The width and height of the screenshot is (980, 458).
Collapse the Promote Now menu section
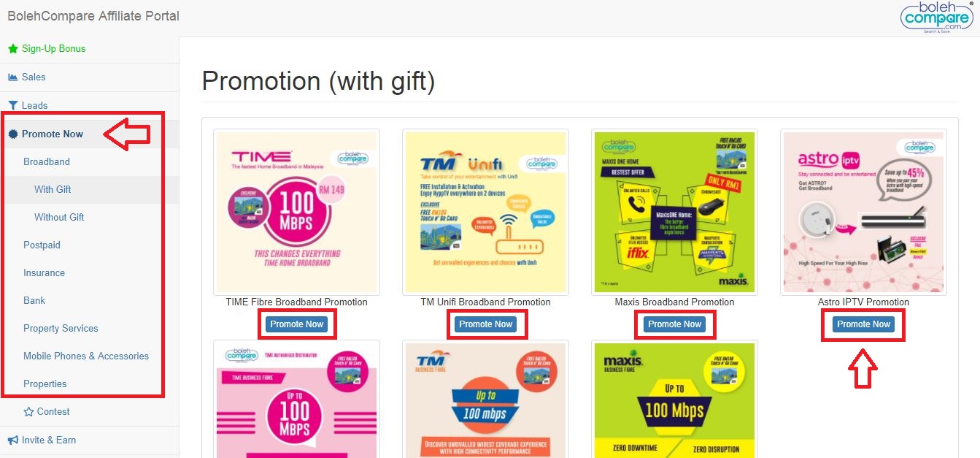tap(53, 134)
